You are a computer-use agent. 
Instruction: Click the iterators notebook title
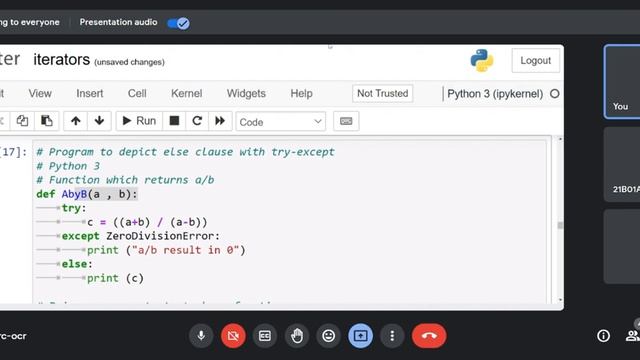tap(62, 60)
